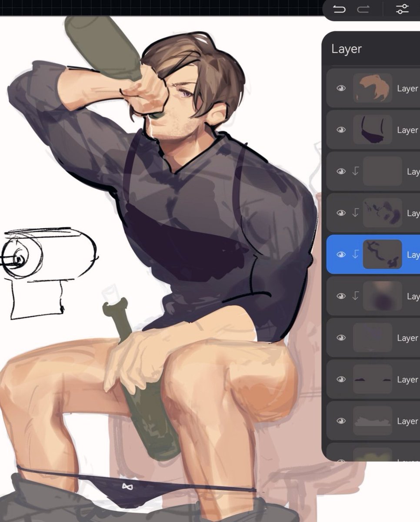Image resolution: width=420 pixels, height=522 pixels.
Task: Select the gray jagged strip layer thumbnail
Action: (373, 421)
